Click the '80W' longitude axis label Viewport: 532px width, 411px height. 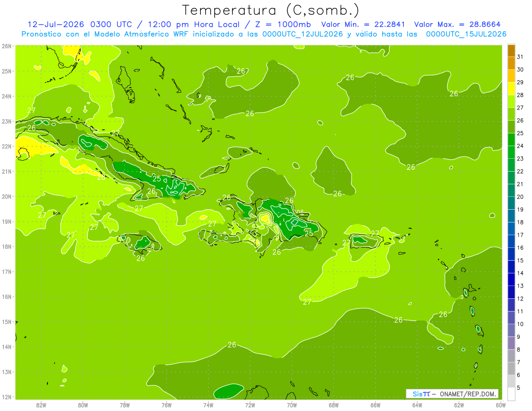(83, 404)
